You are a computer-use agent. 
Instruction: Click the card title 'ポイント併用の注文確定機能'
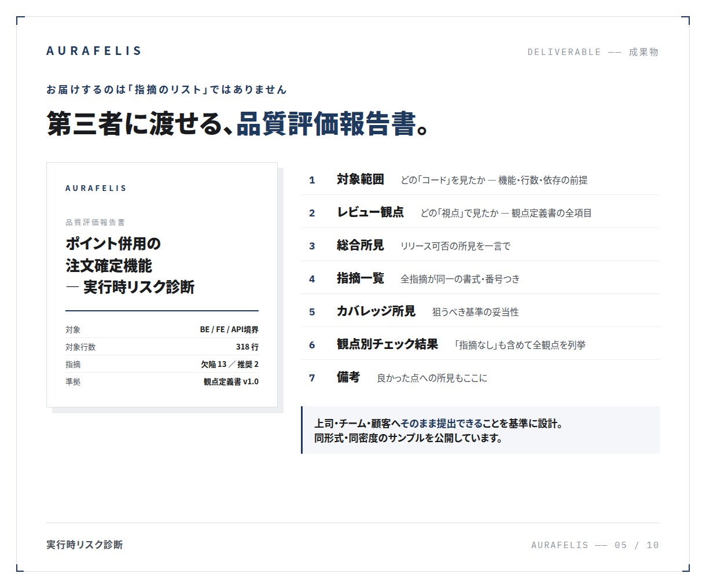[113, 255]
